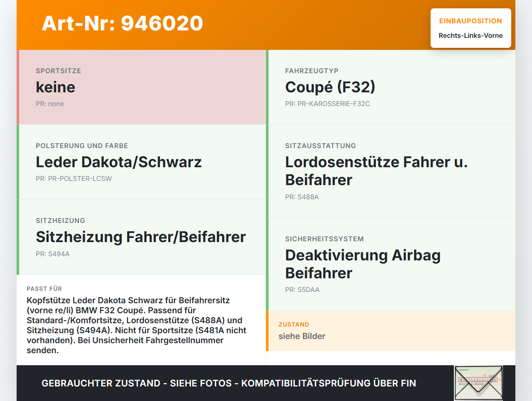Click the PR code S494A label
The image size is (532, 401).
pos(53,254)
